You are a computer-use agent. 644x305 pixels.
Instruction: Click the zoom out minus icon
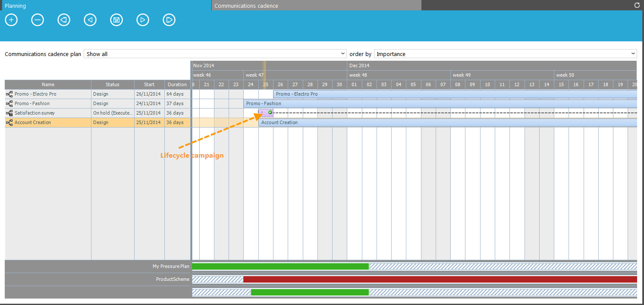38,20
